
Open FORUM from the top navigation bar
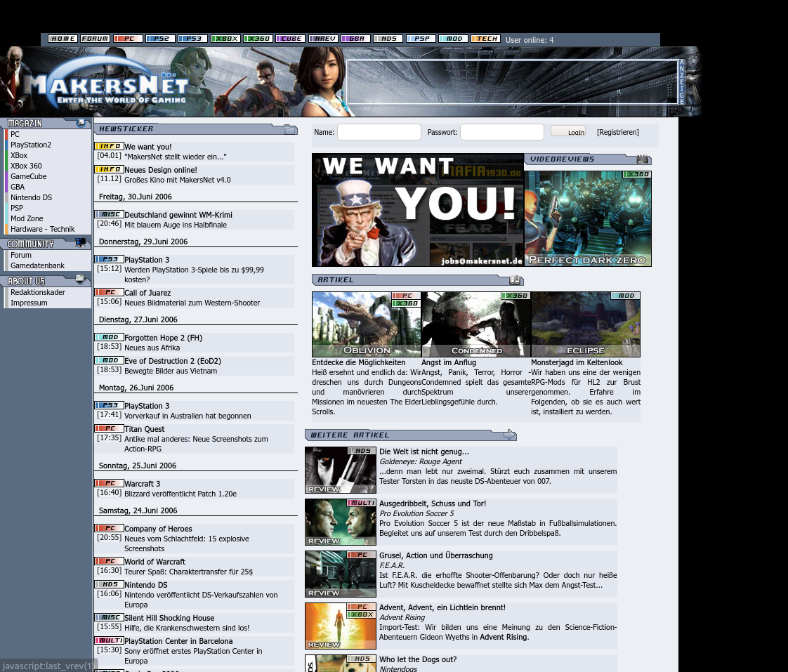[x=95, y=39]
